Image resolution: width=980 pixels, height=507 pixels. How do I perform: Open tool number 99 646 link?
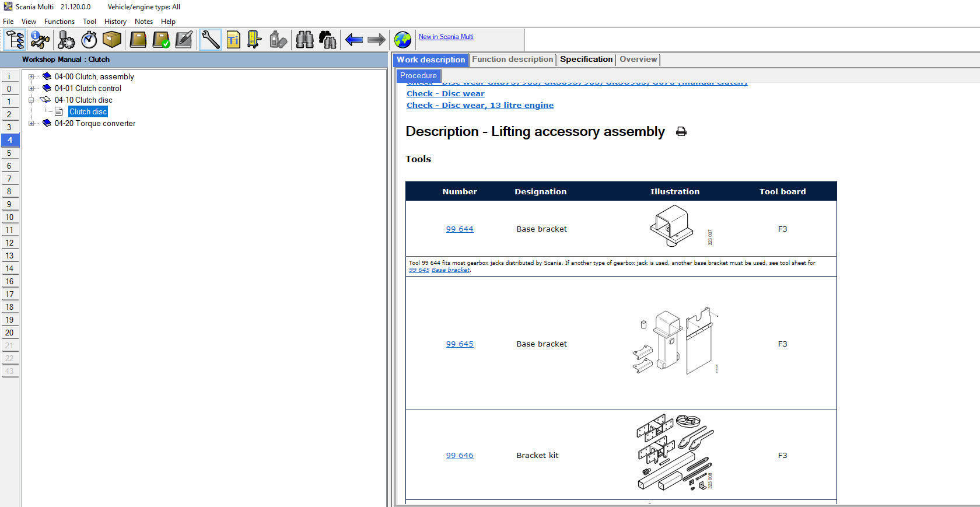coord(460,456)
